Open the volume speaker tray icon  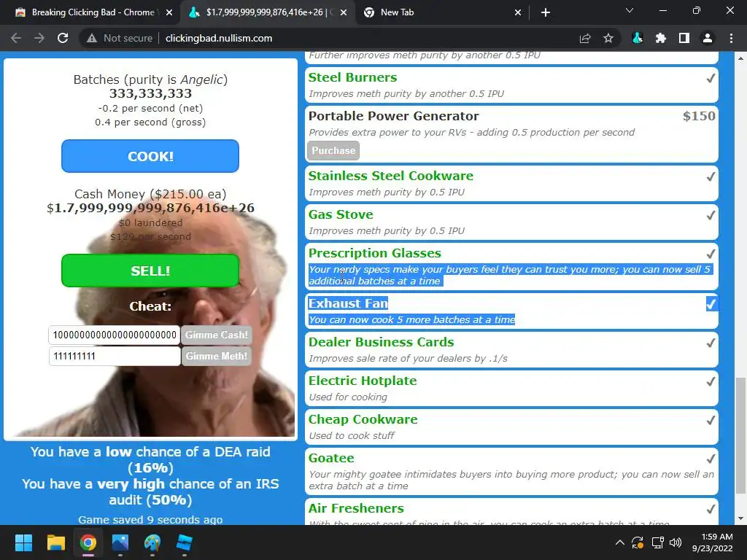tap(676, 542)
